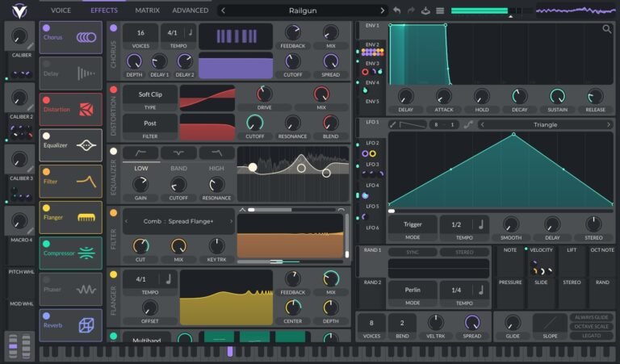Screen dimensions: 620x364
Task: Click the ALWAYS GLIDE button
Action: pyautogui.click(x=591, y=317)
